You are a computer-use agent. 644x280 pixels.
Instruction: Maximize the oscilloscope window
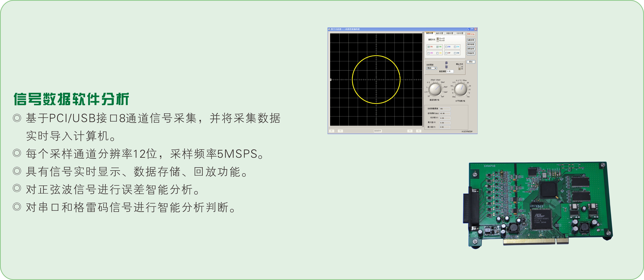point(472,29)
